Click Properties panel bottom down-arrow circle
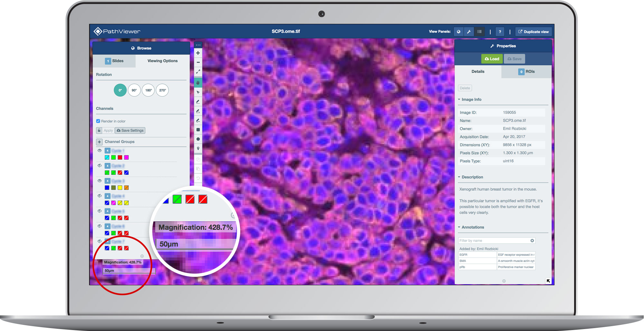 pyautogui.click(x=504, y=281)
